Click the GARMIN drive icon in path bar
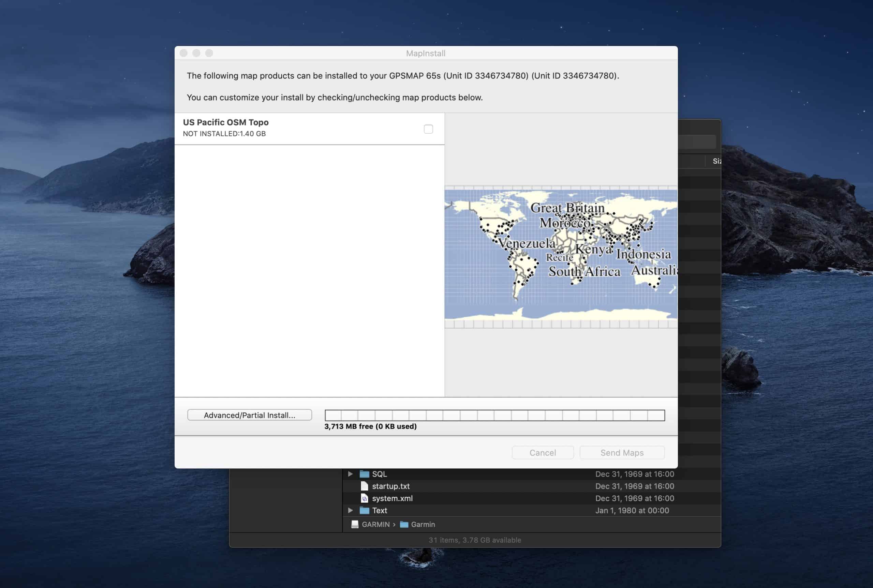873x588 pixels. pyautogui.click(x=355, y=524)
